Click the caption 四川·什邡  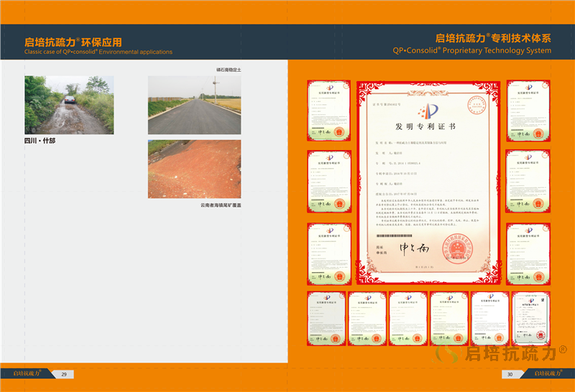click(x=40, y=141)
